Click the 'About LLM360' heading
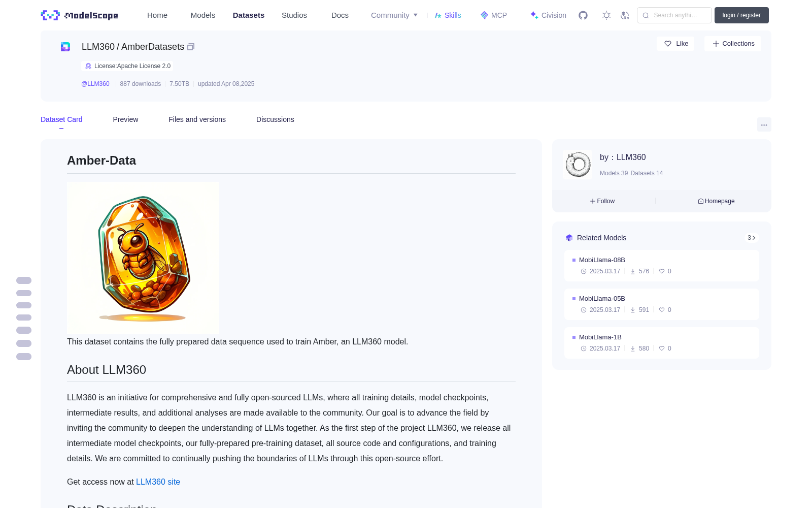 click(107, 370)
